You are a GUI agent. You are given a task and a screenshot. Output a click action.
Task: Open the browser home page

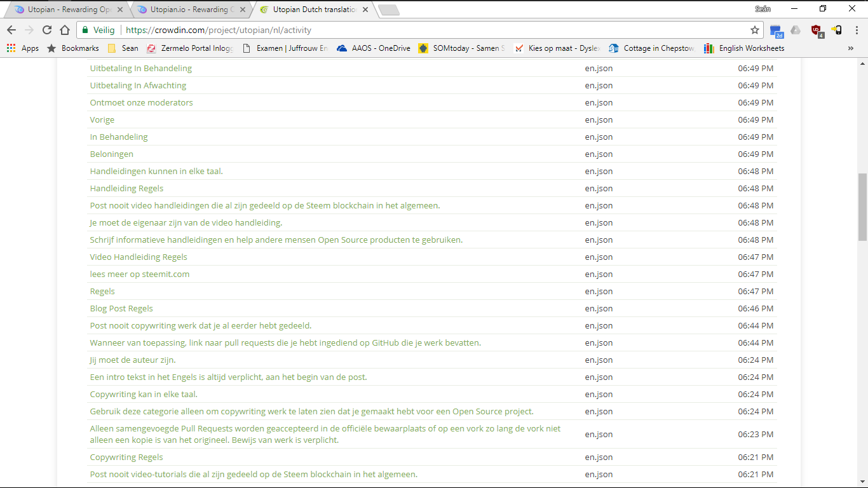(65, 30)
